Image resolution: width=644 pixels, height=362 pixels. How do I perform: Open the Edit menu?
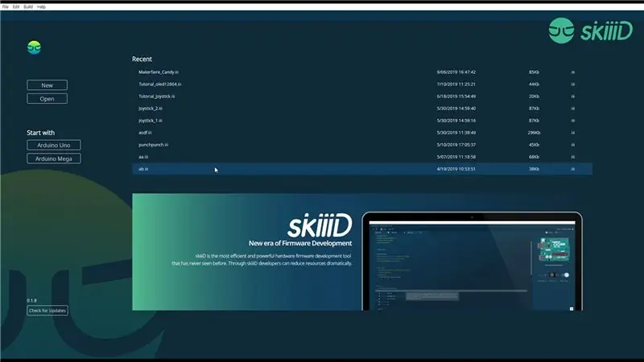[x=16, y=6]
